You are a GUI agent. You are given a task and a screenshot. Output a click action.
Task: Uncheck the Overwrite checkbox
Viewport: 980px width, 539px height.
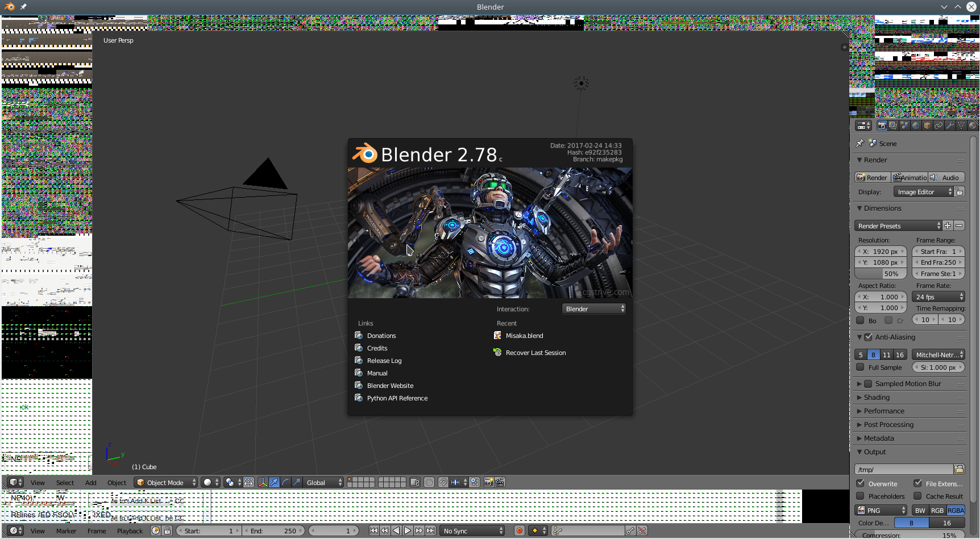click(861, 483)
